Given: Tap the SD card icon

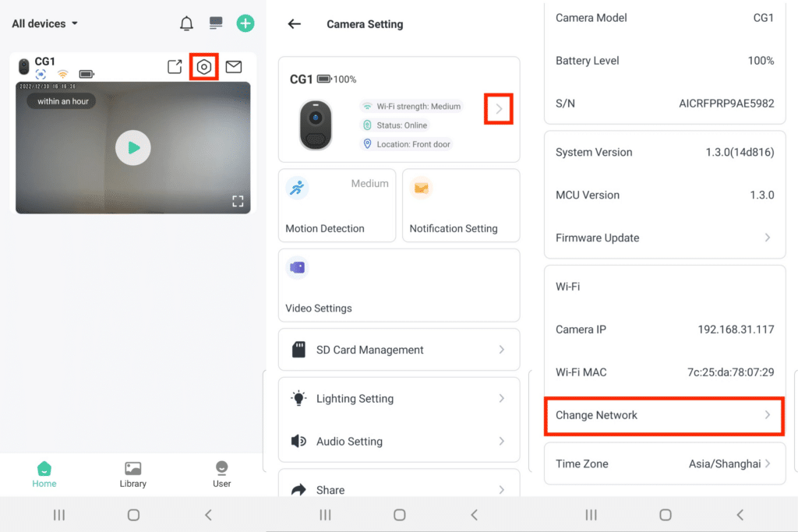Looking at the screenshot, I should pyautogui.click(x=298, y=350).
